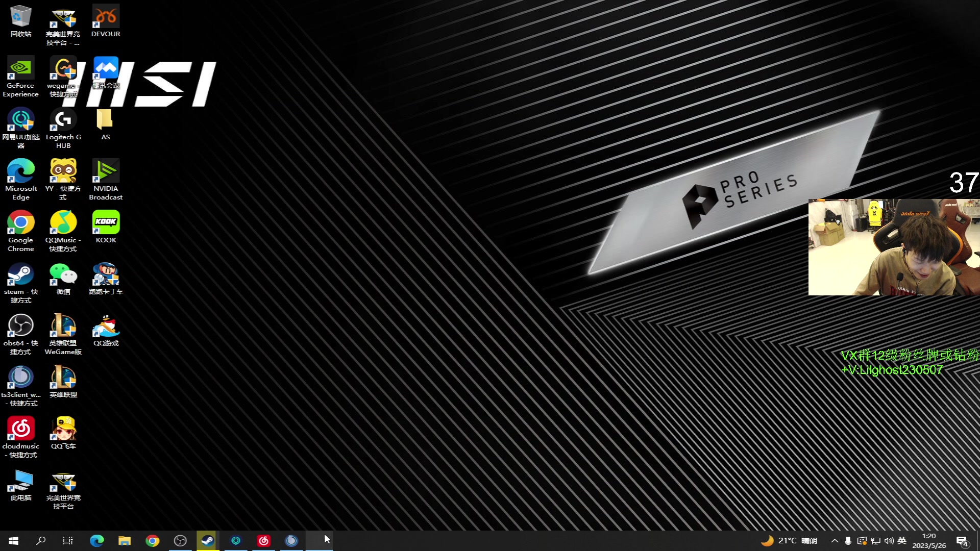
Task: Click the DEVOUR game shortcut
Action: 106,18
